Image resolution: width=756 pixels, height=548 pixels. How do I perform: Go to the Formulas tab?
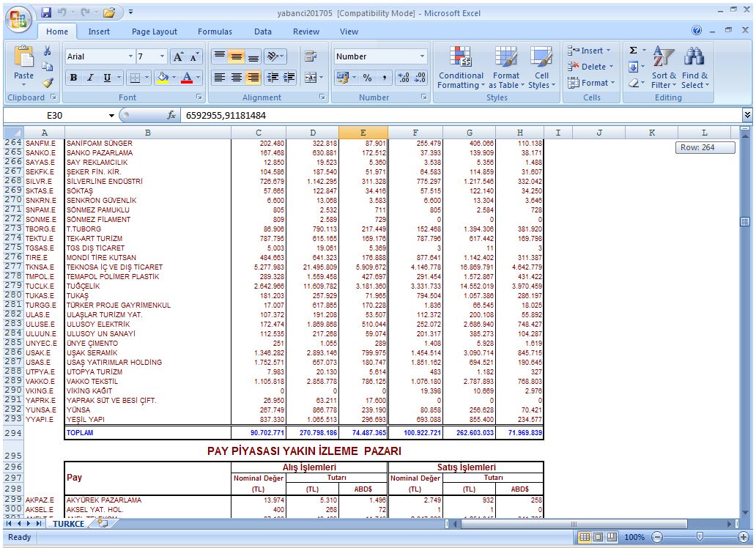pyautogui.click(x=215, y=32)
